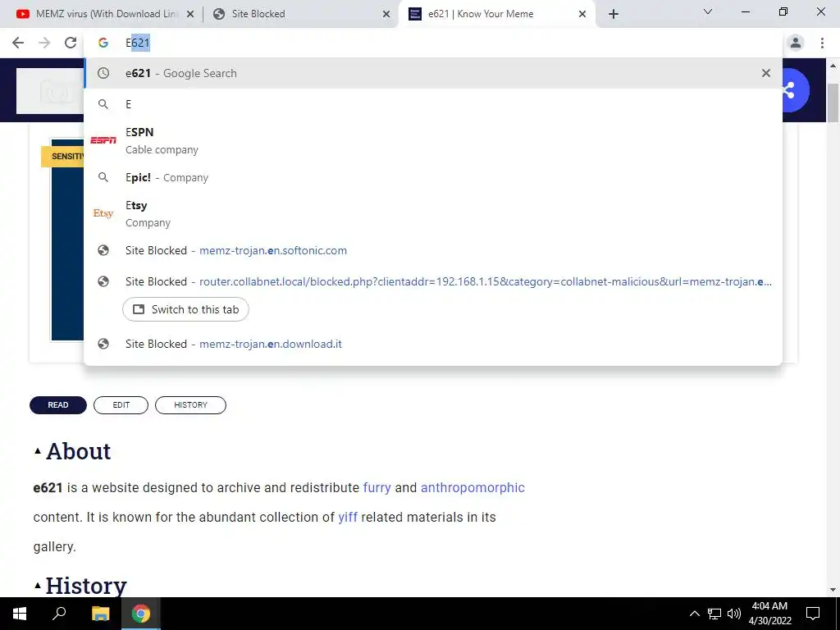Click the clock history icon beside e621

pyautogui.click(x=103, y=73)
